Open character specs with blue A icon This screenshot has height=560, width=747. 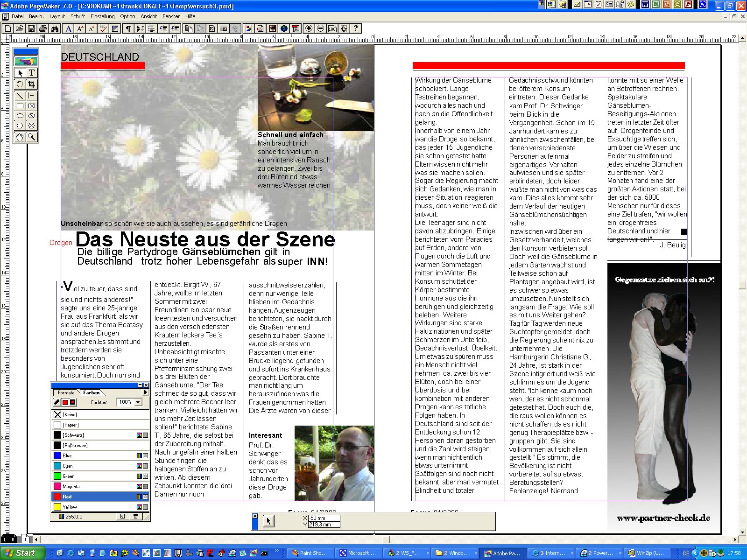pyautogui.click(x=69, y=28)
